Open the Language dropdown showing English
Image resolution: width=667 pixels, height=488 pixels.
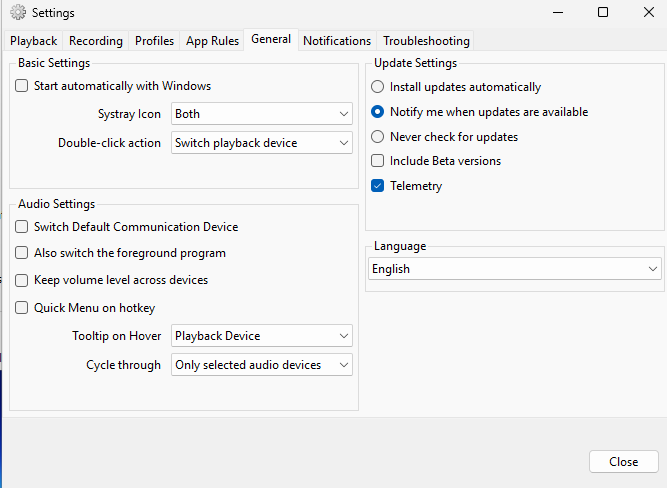[x=515, y=268]
